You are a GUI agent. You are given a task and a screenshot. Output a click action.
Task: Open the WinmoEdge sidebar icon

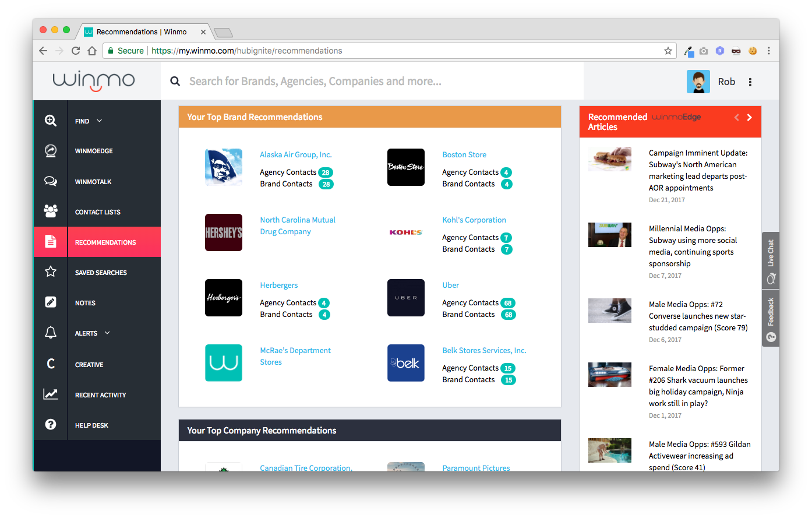pyautogui.click(x=51, y=151)
